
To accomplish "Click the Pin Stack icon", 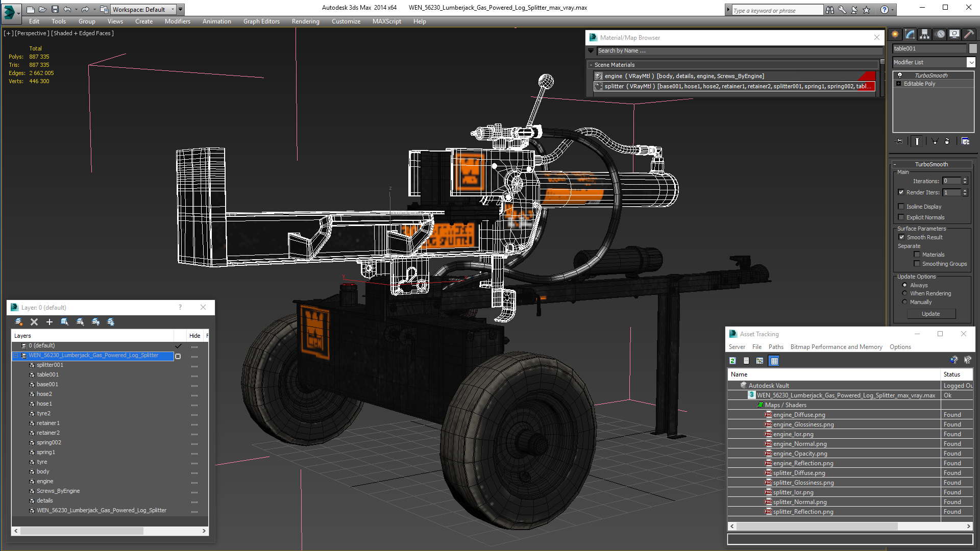I will [x=899, y=141].
